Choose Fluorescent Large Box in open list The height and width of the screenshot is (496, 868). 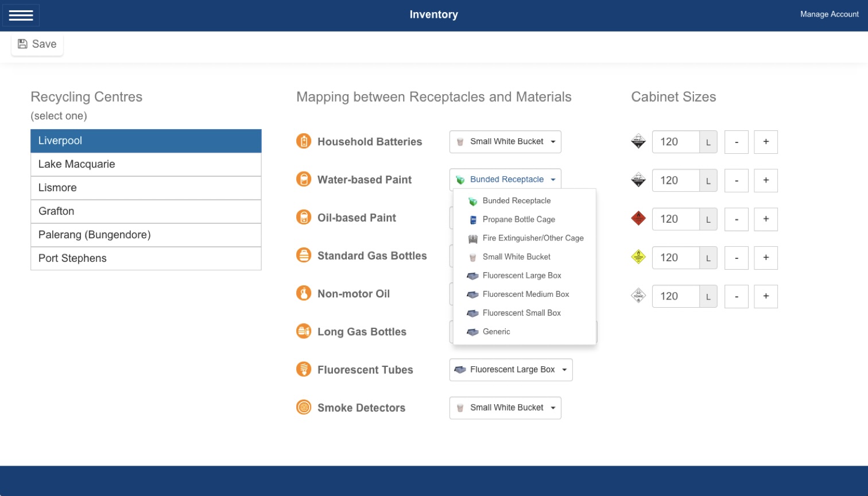(x=525, y=276)
